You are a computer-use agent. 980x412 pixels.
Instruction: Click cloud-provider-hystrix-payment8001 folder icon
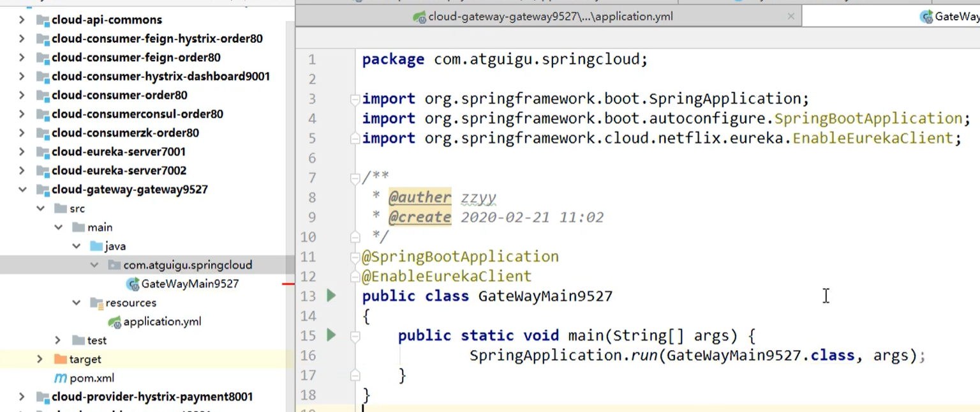click(x=42, y=397)
